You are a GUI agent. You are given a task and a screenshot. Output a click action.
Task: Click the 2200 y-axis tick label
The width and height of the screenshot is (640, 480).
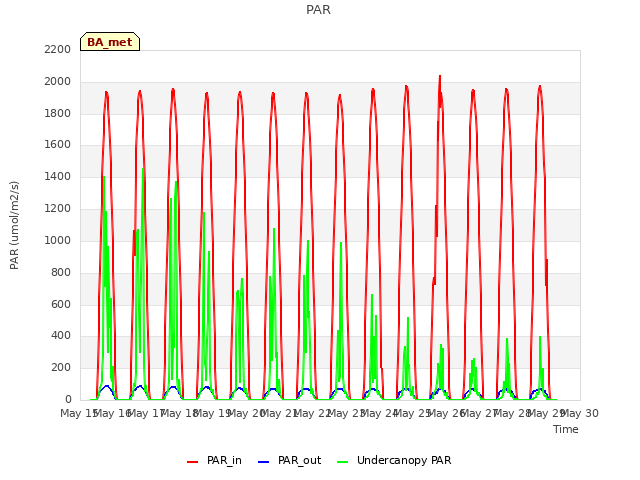pos(58,49)
